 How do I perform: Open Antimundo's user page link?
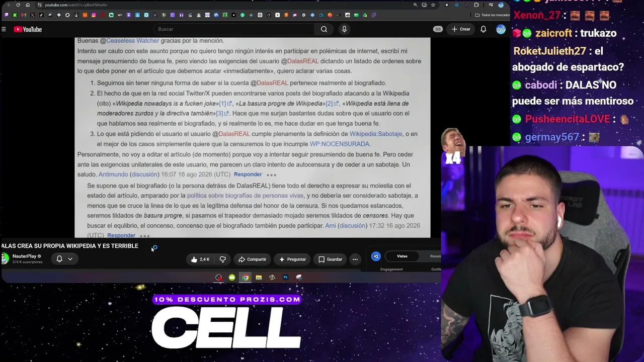click(x=113, y=174)
